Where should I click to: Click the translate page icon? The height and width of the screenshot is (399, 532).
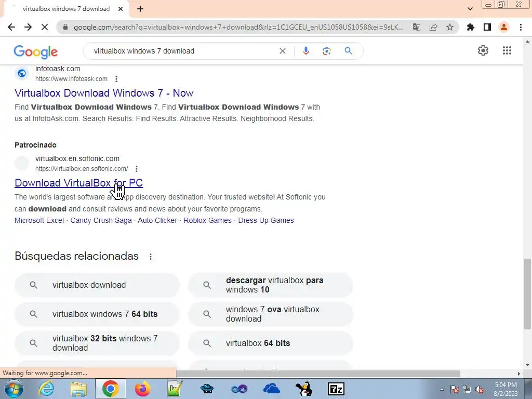point(417,27)
